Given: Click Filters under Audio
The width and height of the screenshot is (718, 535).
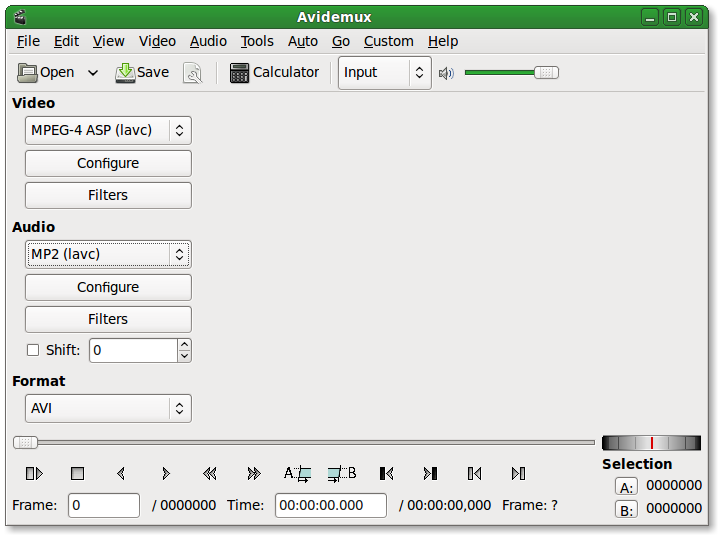Looking at the screenshot, I should 108,319.
